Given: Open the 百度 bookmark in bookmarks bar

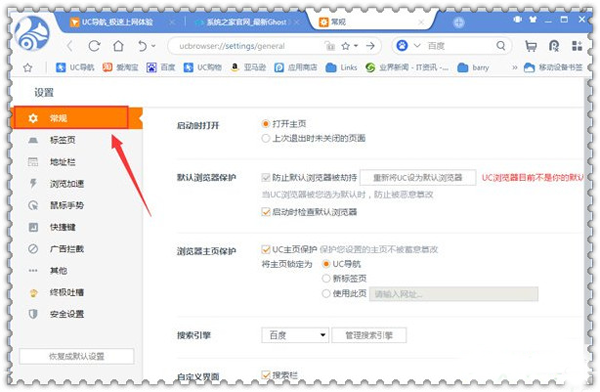Looking at the screenshot, I should (161, 67).
